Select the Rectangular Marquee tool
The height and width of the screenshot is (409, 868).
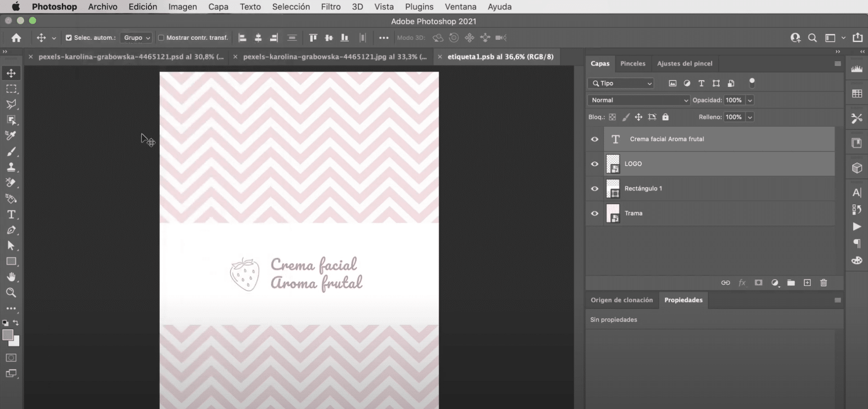tap(11, 89)
